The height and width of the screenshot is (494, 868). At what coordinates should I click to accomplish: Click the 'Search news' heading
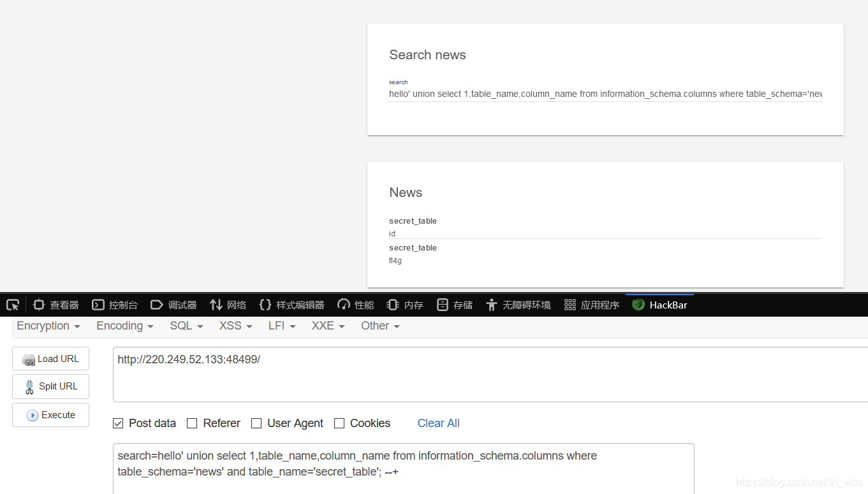(x=427, y=55)
